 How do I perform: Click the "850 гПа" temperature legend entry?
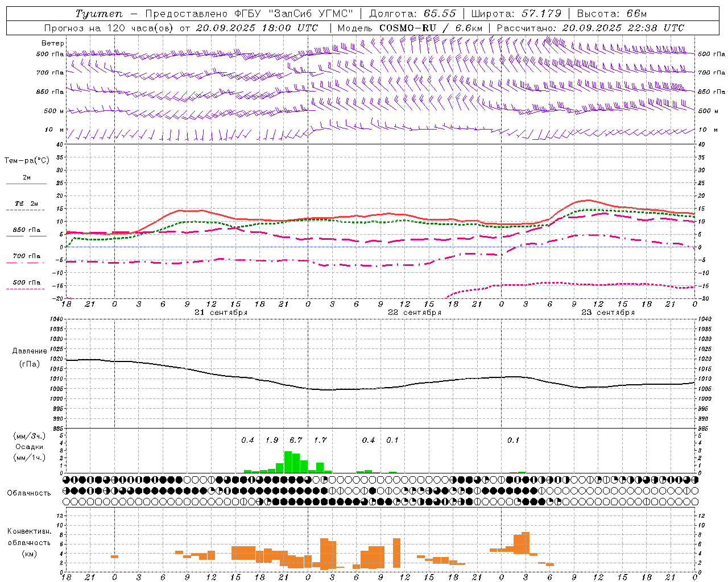[27, 230]
